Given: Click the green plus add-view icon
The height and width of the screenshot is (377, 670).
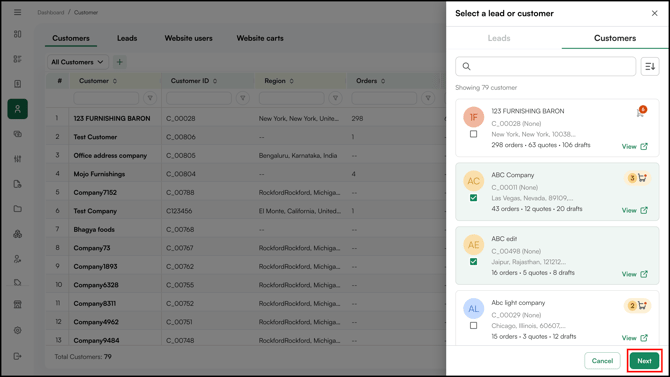Looking at the screenshot, I should tap(120, 62).
